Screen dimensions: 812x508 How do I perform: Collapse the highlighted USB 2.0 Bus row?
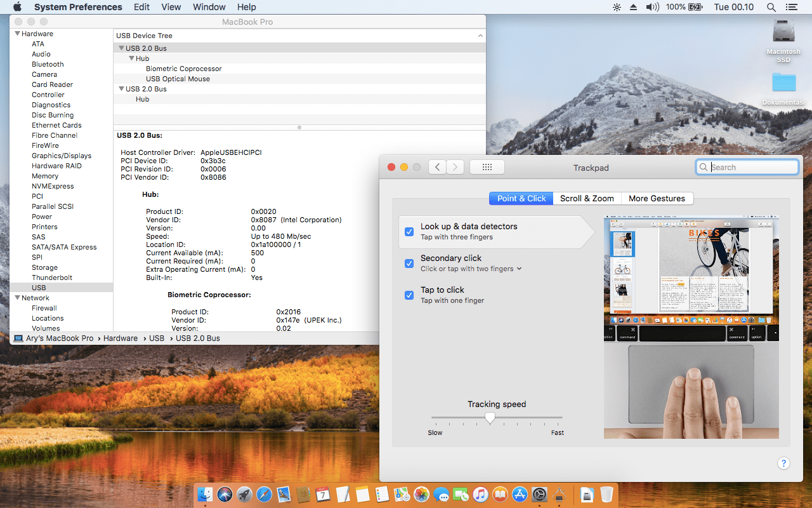pos(121,48)
